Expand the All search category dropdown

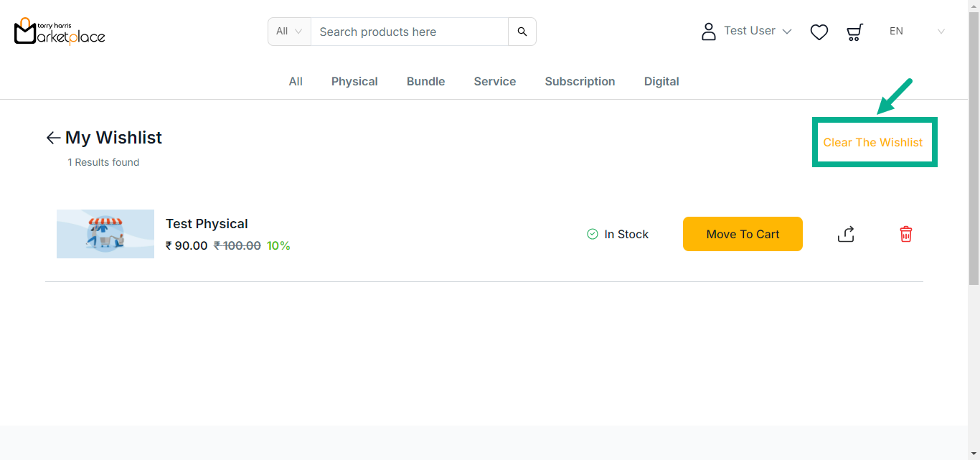(x=289, y=32)
